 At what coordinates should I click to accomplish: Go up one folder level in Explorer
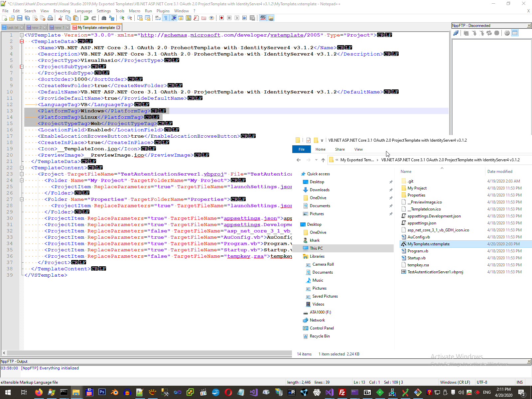tap(323, 160)
